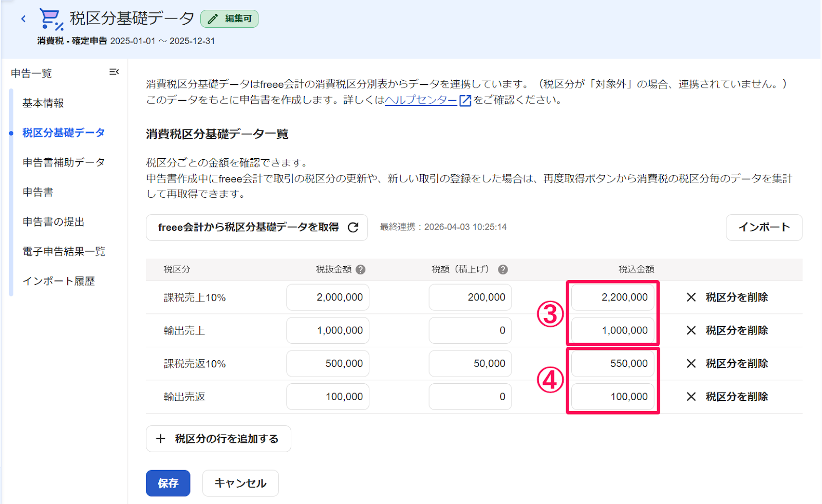Click the 申告一覧 sidebar heading
This screenshot has width=822, height=504.
coord(31,73)
